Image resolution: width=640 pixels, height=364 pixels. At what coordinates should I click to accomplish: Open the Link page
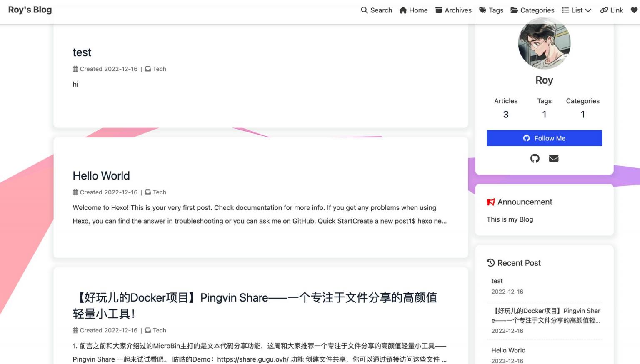[x=612, y=10]
